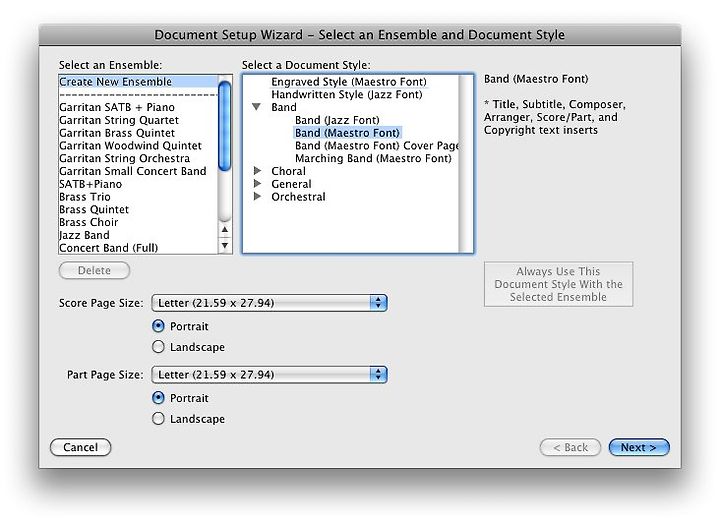The height and width of the screenshot is (522, 720).
Task: Select Garritan Woodwind Quintet ensemble
Action: (x=138, y=146)
